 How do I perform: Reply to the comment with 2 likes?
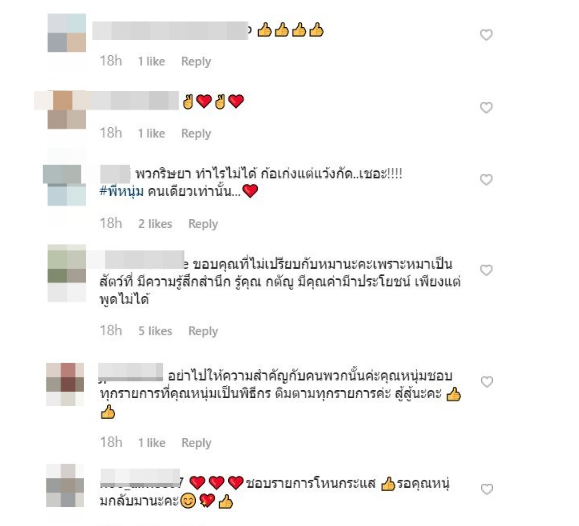point(203,224)
